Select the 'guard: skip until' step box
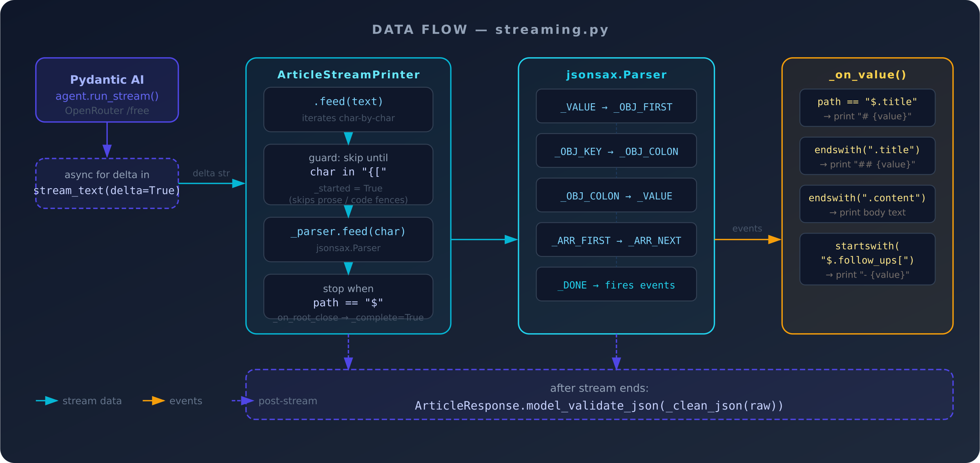980x463 pixels. [348, 174]
